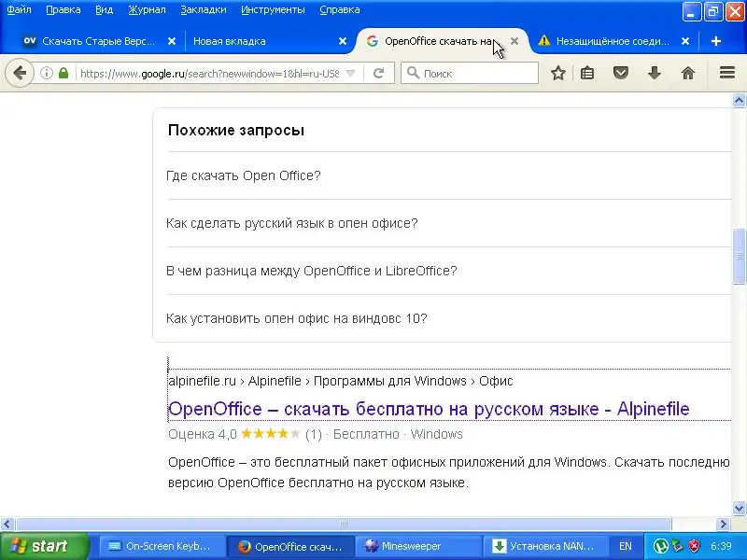Open uTorrent tray icon
The image size is (747, 560).
[660, 546]
